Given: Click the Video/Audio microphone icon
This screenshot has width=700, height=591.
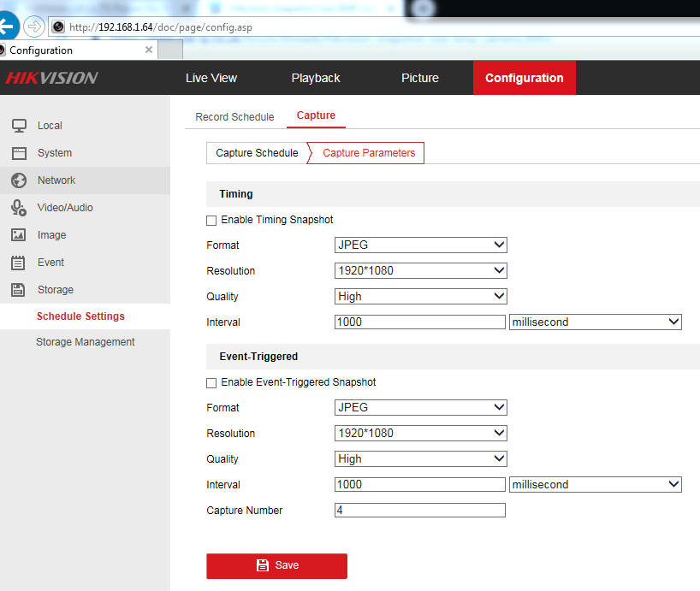Looking at the screenshot, I should tap(18, 208).
